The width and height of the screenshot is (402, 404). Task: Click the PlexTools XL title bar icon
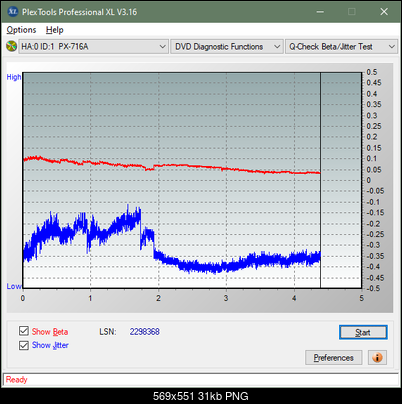[12, 12]
